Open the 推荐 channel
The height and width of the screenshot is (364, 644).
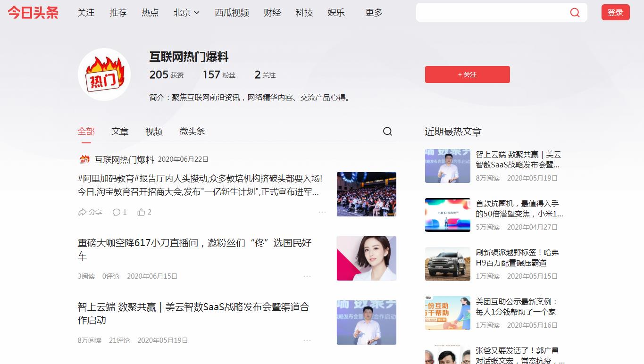[x=118, y=13]
